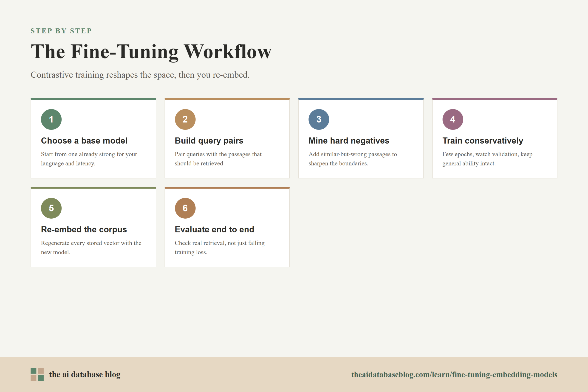
Task: Select 'Mine hard negatives' heading
Action: pyautogui.click(x=349, y=141)
